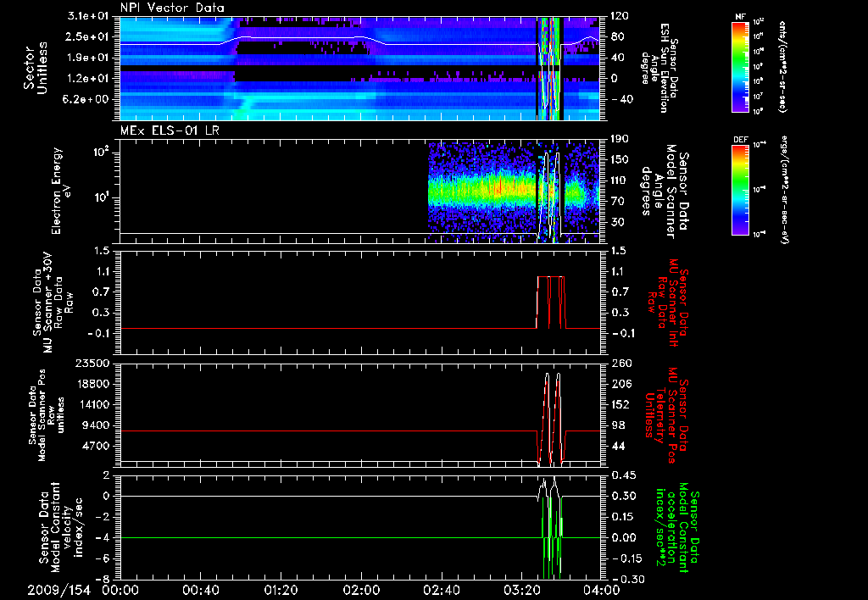Click the 02:40 time axis label
This screenshot has width=868, height=600.
coord(442,590)
